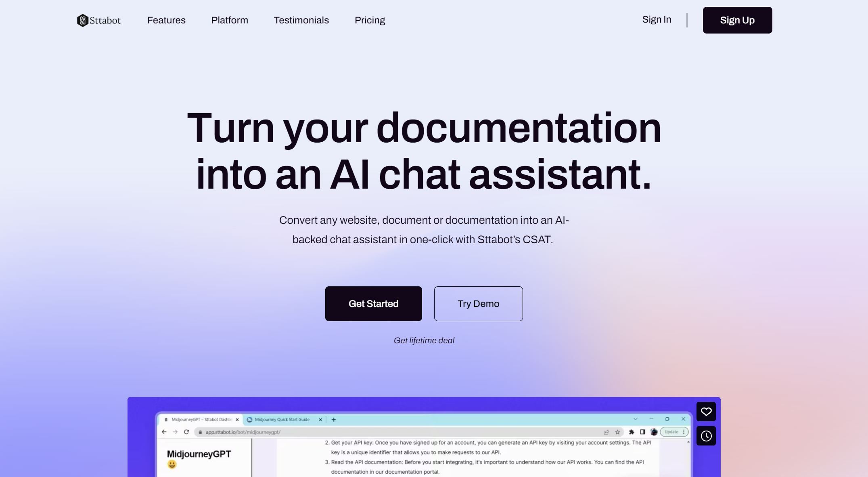Click the MidjourneyGPT browser tab

tap(199, 419)
